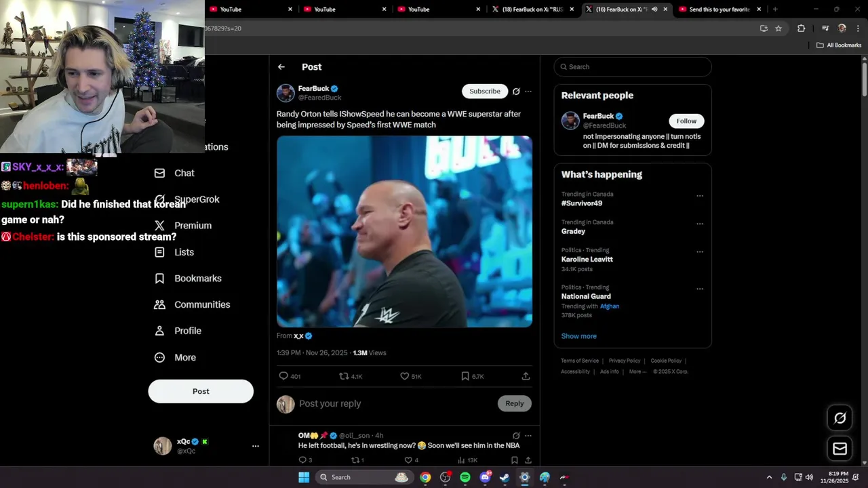Image resolution: width=868 pixels, height=488 pixels.
Task: Open more options on FearBuck's post
Action: 528,91
